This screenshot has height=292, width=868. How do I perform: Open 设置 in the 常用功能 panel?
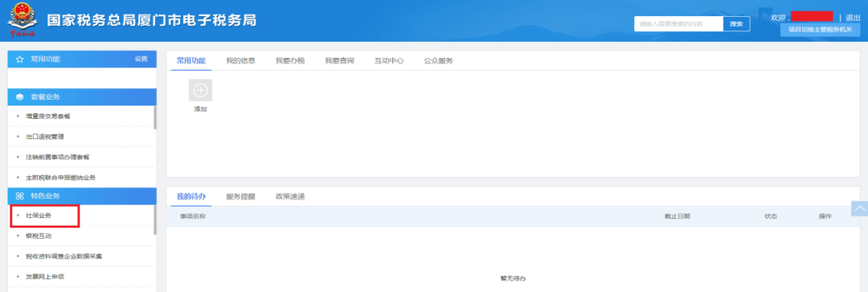coord(141,60)
